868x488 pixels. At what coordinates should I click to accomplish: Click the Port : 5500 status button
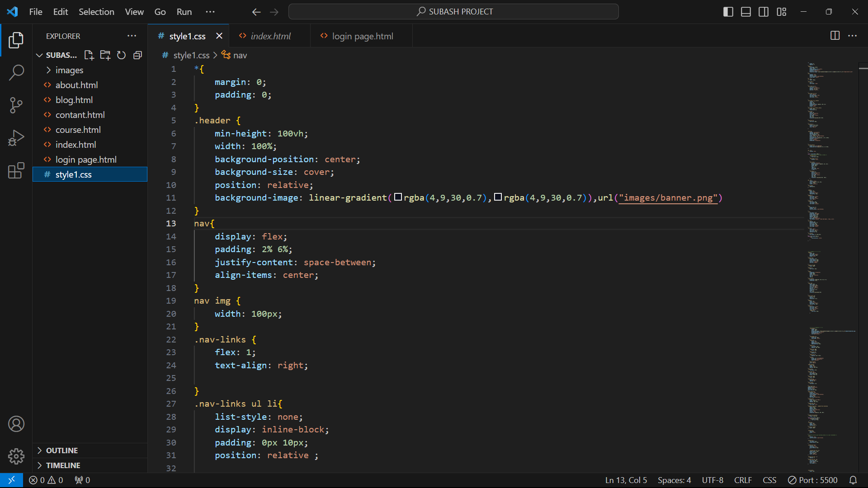pyautogui.click(x=813, y=480)
